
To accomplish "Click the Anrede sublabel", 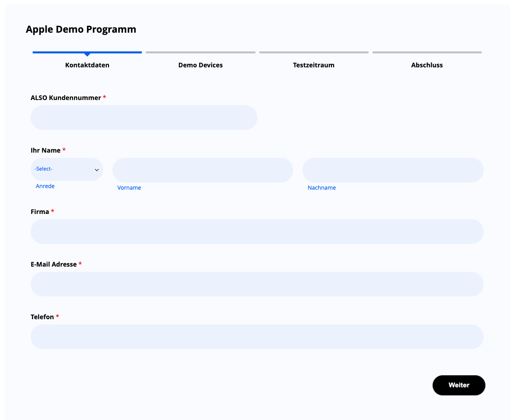I will 45,186.
